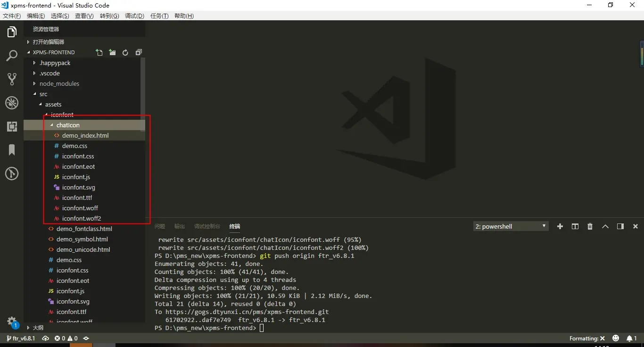Switch to the 输出 panel tab
The width and height of the screenshot is (644, 347).
(180, 226)
